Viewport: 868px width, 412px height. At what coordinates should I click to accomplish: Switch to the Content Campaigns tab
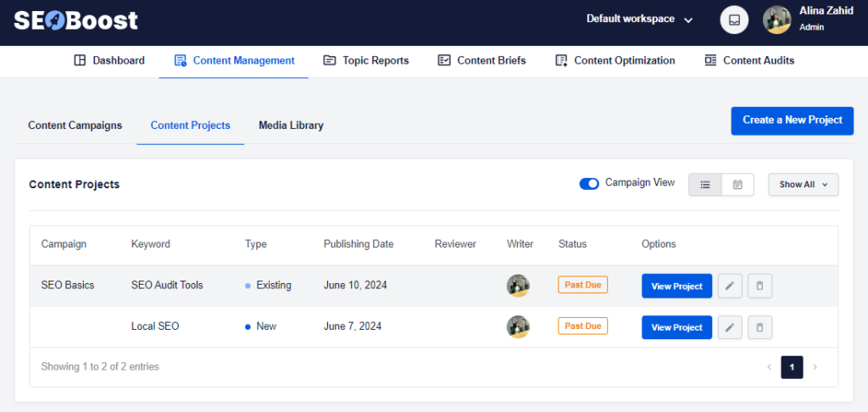click(75, 125)
